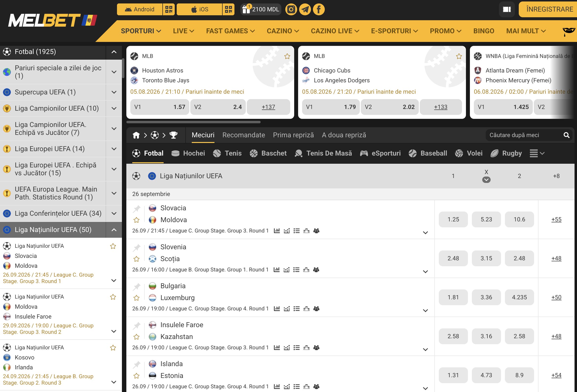
Task: Open podium standings icon for Insulele Faroe–Kazahstan
Action: 306,348
